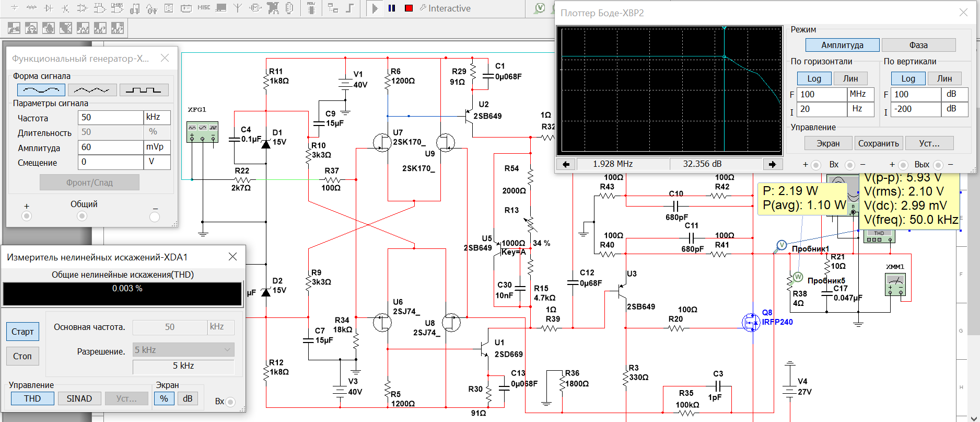This screenshot has width=980, height=422.
Task: Set Bode vertical axis to Log
Action: 908,78
